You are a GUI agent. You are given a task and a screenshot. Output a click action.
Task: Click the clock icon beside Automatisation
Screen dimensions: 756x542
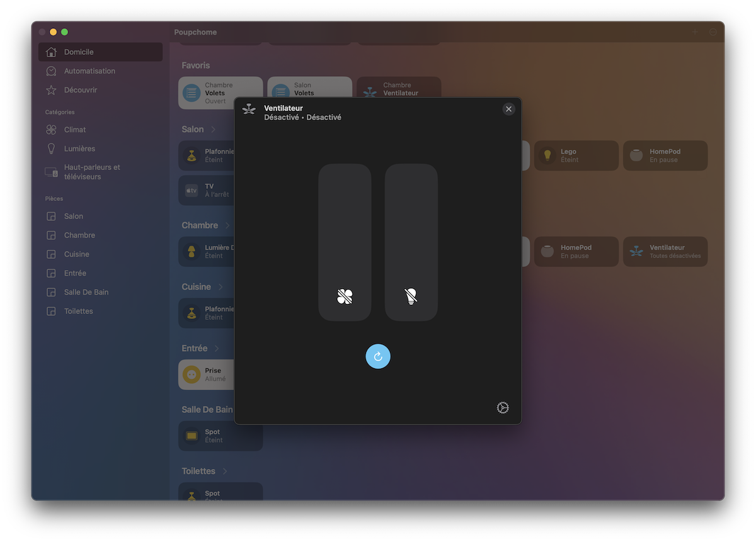pyautogui.click(x=52, y=71)
